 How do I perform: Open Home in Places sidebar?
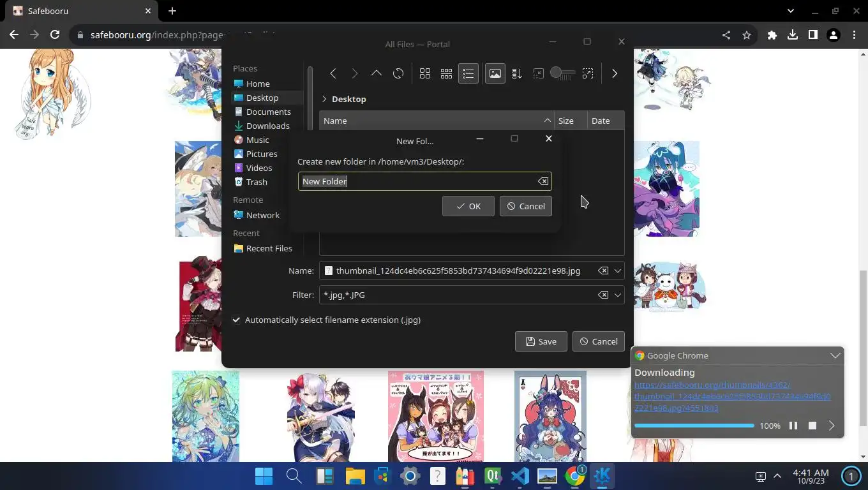click(267, 84)
